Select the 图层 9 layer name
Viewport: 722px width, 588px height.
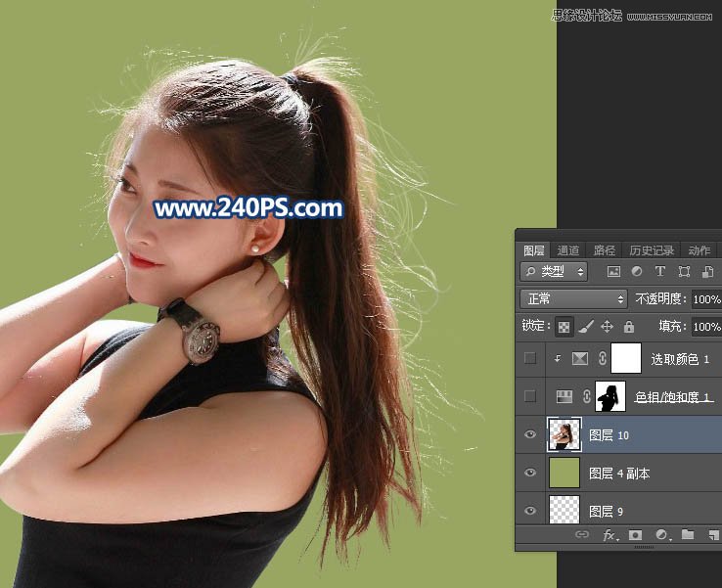point(606,511)
